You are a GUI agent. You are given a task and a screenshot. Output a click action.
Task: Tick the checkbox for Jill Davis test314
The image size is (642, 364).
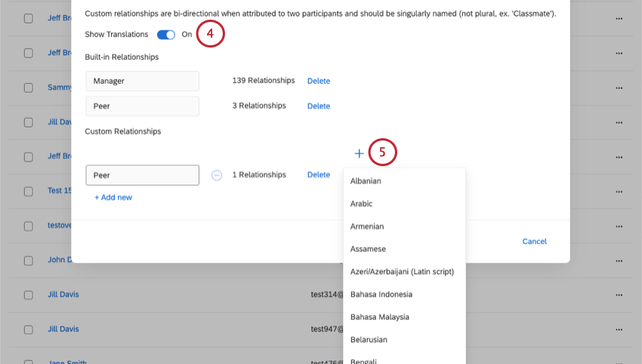pos(28,295)
